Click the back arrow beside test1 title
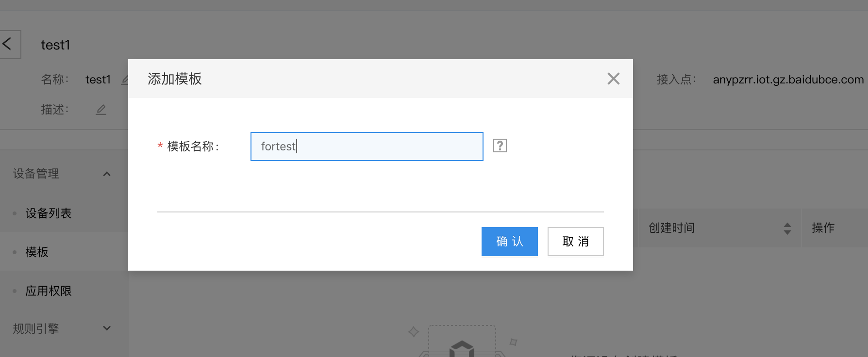Viewport: 868px width, 357px height. (x=8, y=45)
